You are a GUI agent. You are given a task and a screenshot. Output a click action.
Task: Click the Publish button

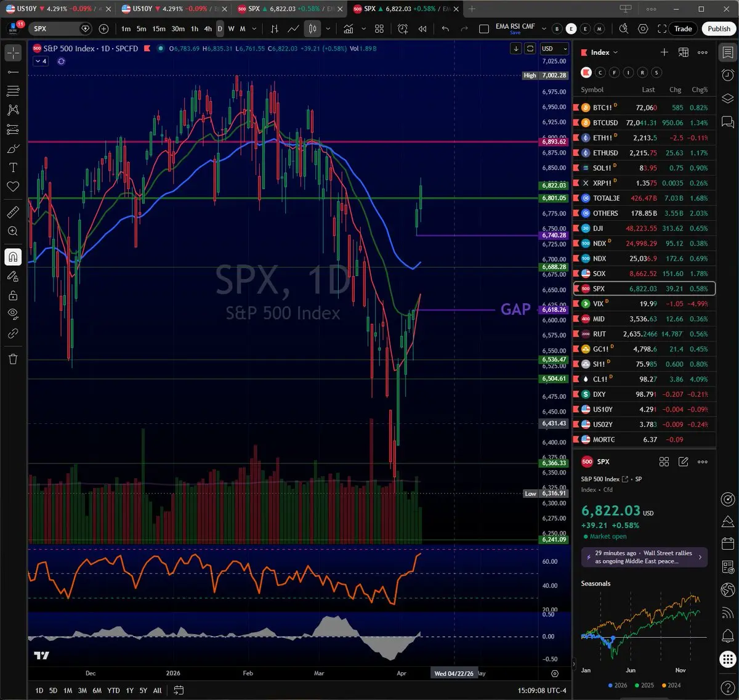pos(719,28)
